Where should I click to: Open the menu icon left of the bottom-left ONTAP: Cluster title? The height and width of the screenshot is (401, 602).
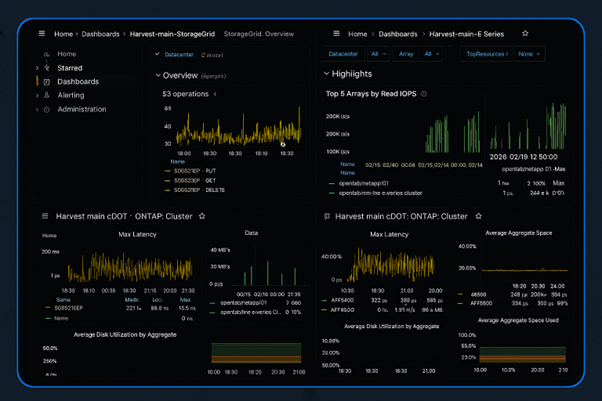[x=45, y=216]
